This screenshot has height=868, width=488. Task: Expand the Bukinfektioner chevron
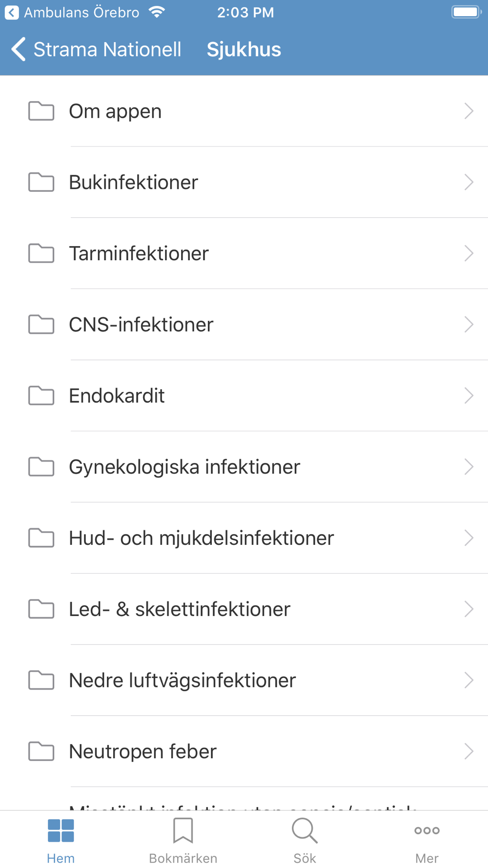point(468,182)
